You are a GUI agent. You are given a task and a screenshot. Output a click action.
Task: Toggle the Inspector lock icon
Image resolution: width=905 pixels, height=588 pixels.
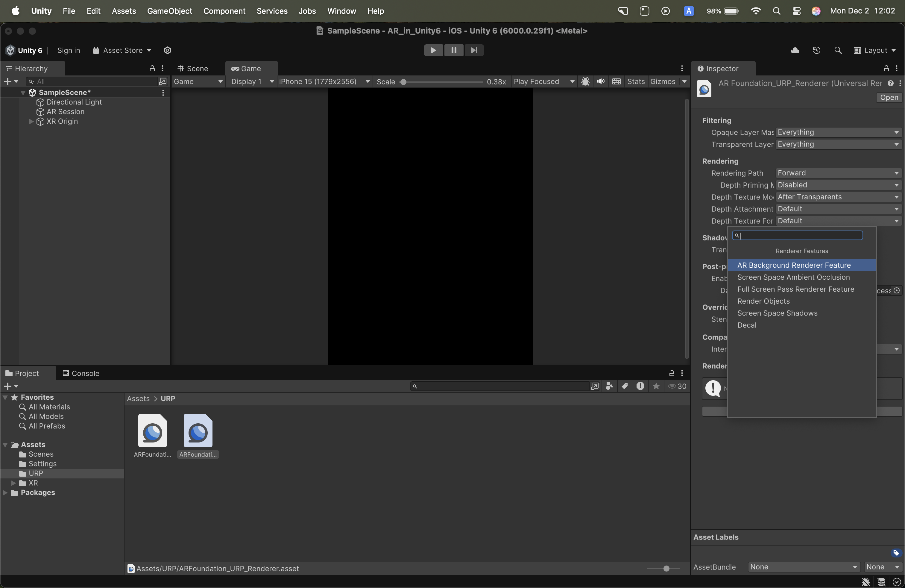point(886,69)
